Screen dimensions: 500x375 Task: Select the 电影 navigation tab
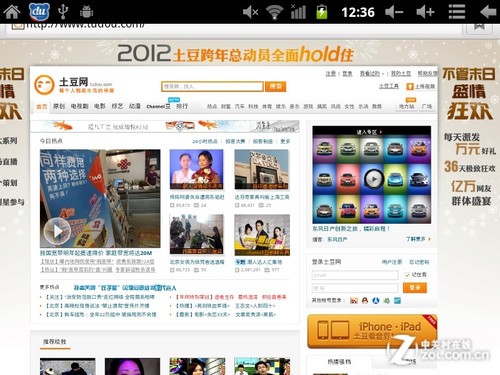tap(100, 106)
